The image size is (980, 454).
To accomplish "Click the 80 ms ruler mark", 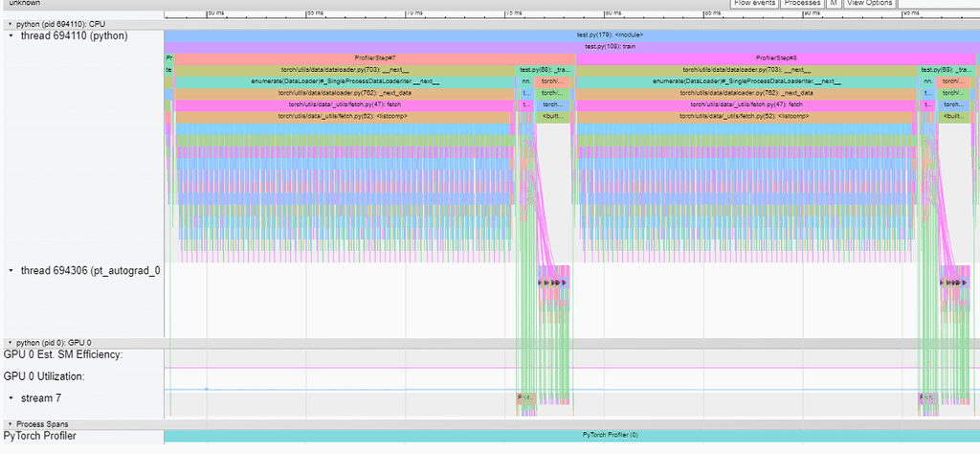I will 612,12.
